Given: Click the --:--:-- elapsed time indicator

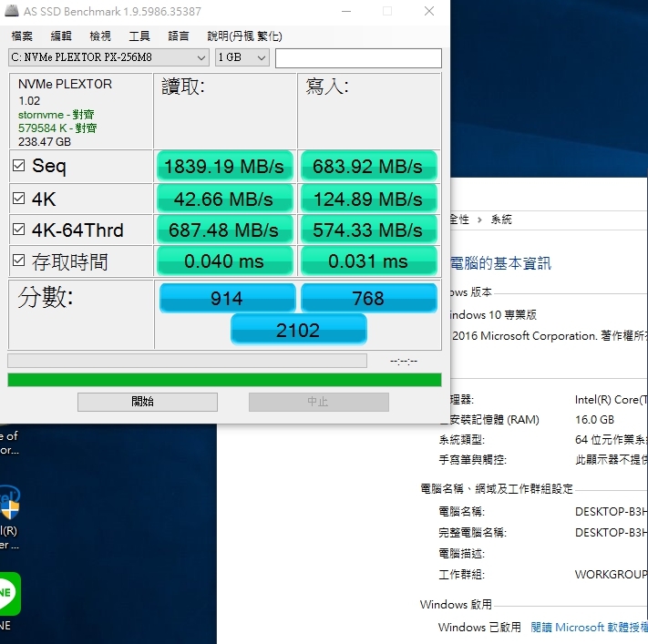Looking at the screenshot, I should tap(404, 361).
